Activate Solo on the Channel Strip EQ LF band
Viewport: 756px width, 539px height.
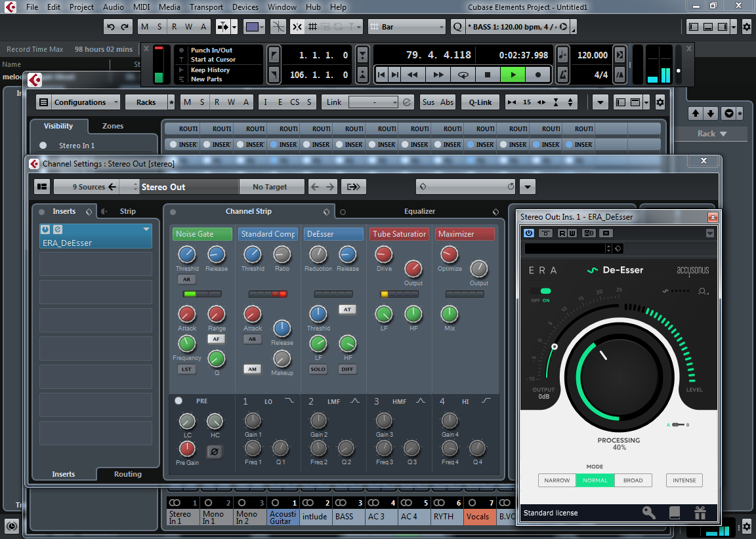point(318,369)
